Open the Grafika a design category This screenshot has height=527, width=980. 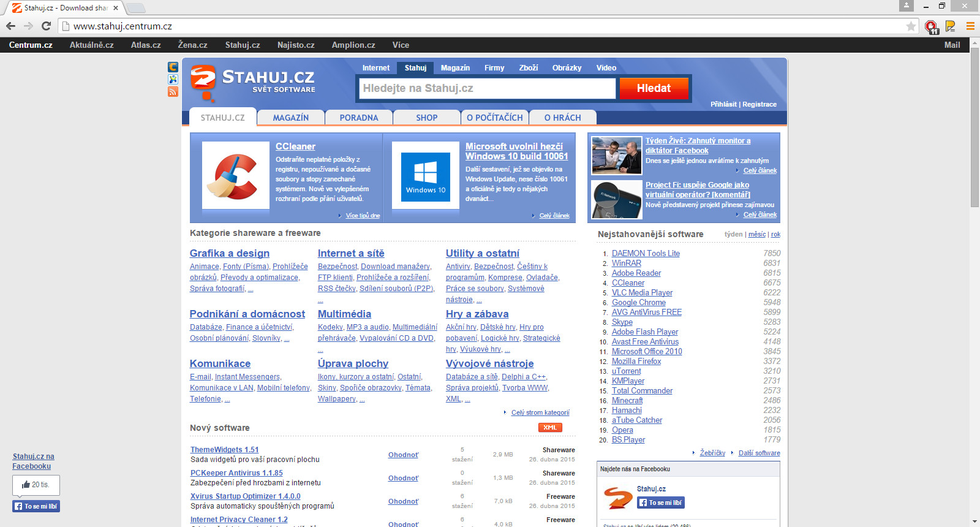point(230,253)
